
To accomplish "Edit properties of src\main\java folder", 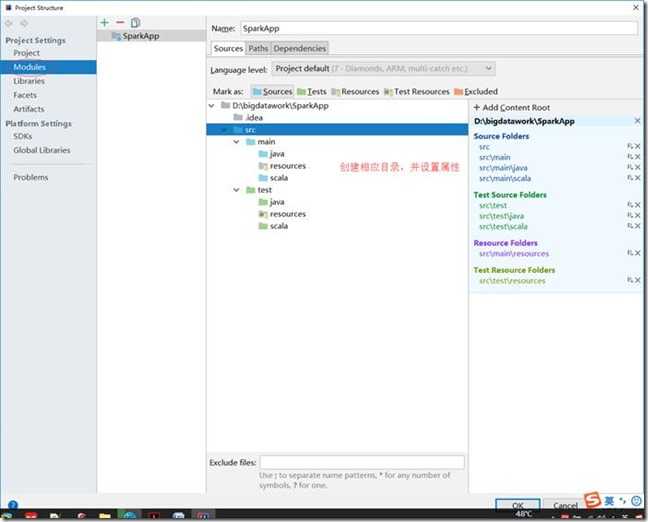I will pyautogui.click(x=630, y=167).
